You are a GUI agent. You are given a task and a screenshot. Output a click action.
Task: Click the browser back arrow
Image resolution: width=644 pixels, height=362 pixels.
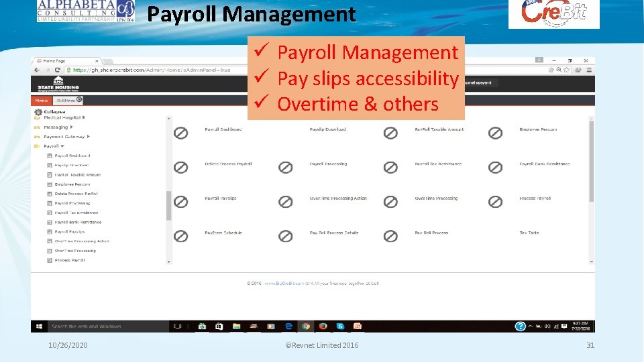37,70
